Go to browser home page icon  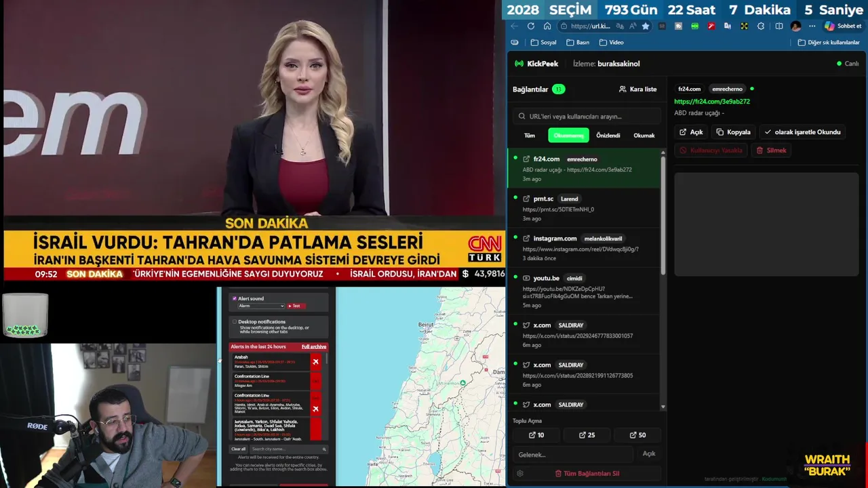(x=547, y=26)
